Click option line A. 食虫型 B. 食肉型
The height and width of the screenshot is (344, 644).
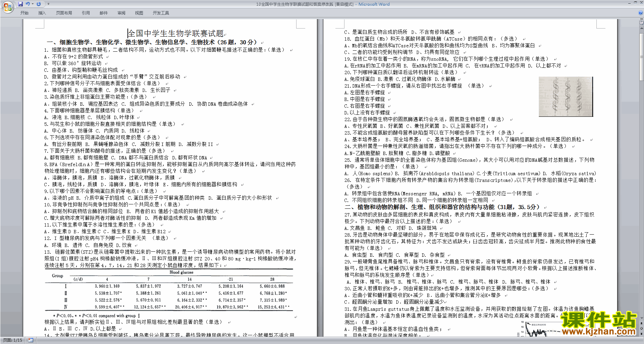(394, 255)
